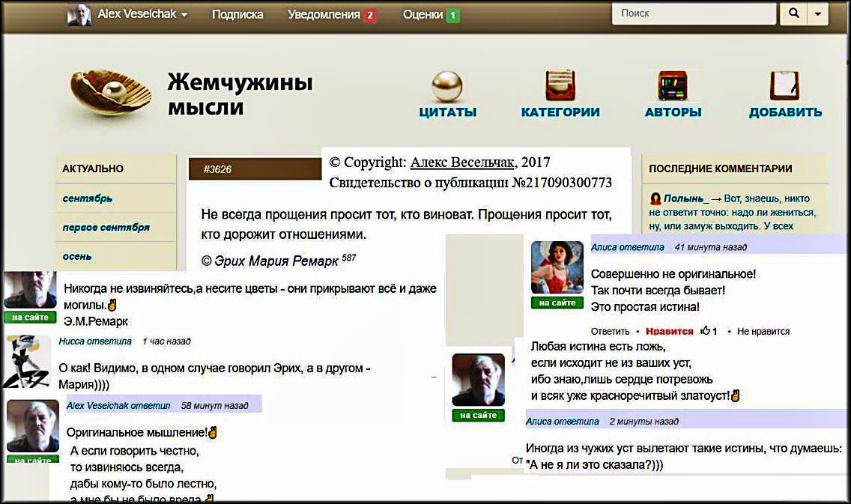Open the Добавить clipboard icon
The width and height of the screenshot is (851, 504).
[785, 85]
